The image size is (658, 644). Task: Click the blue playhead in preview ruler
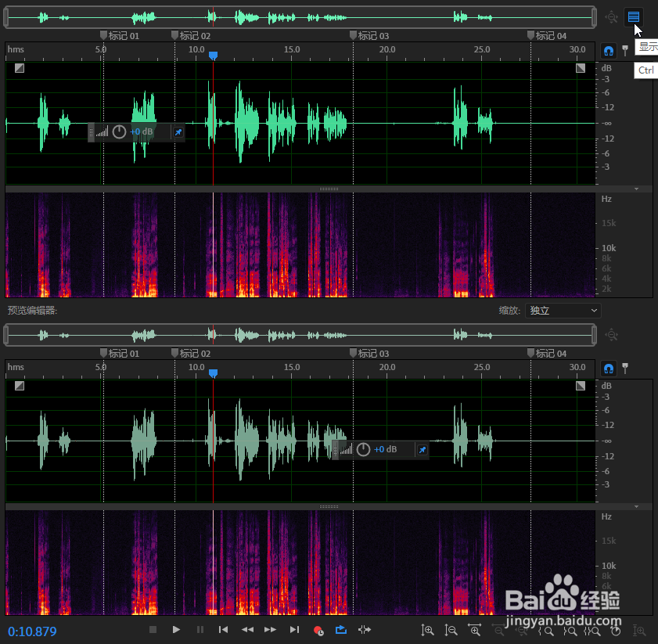click(213, 373)
